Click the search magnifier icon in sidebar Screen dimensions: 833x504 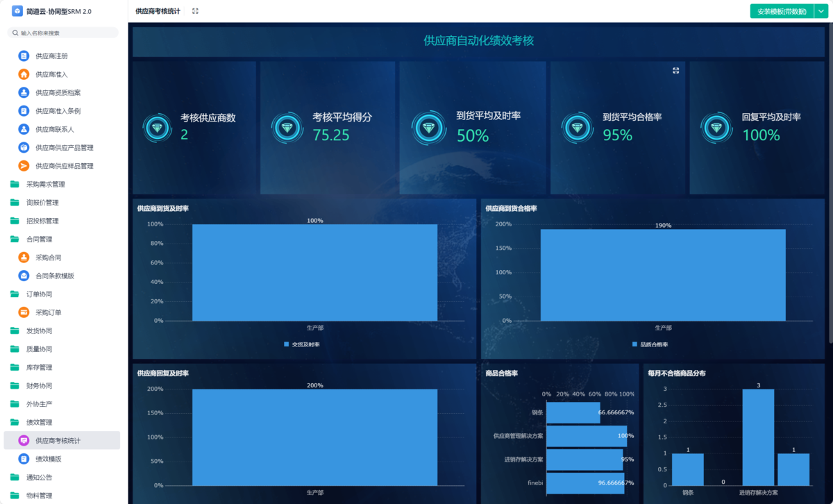(x=15, y=33)
